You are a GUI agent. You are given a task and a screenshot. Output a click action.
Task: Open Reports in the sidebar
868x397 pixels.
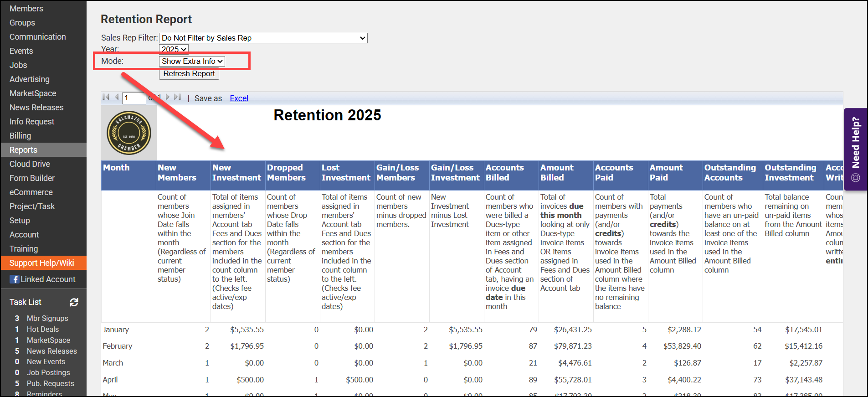[x=24, y=150]
